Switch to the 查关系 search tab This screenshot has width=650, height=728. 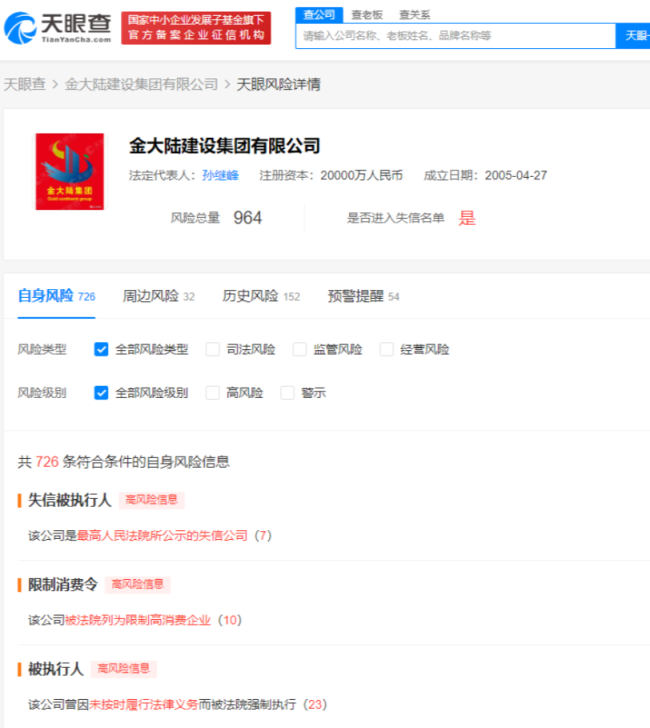tap(415, 15)
